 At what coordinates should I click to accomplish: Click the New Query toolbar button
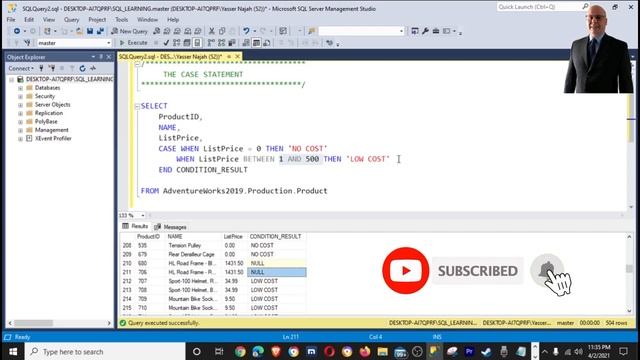coord(129,31)
